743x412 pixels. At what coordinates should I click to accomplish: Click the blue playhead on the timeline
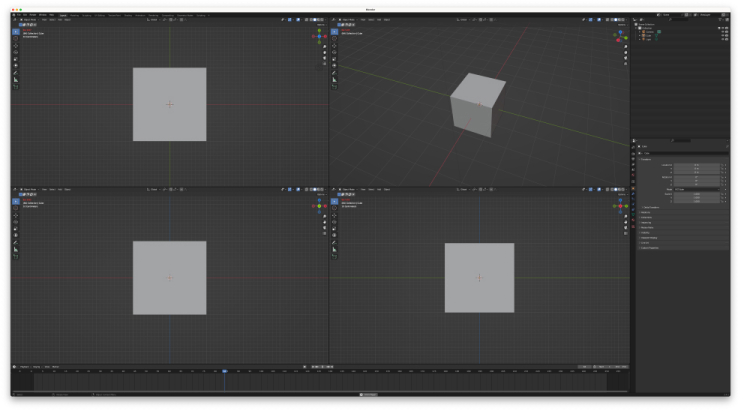tap(225, 371)
